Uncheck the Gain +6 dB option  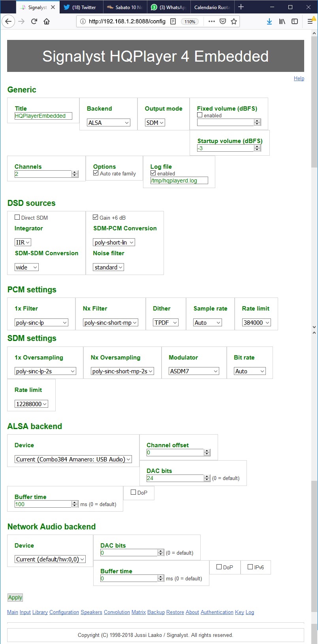(x=96, y=217)
